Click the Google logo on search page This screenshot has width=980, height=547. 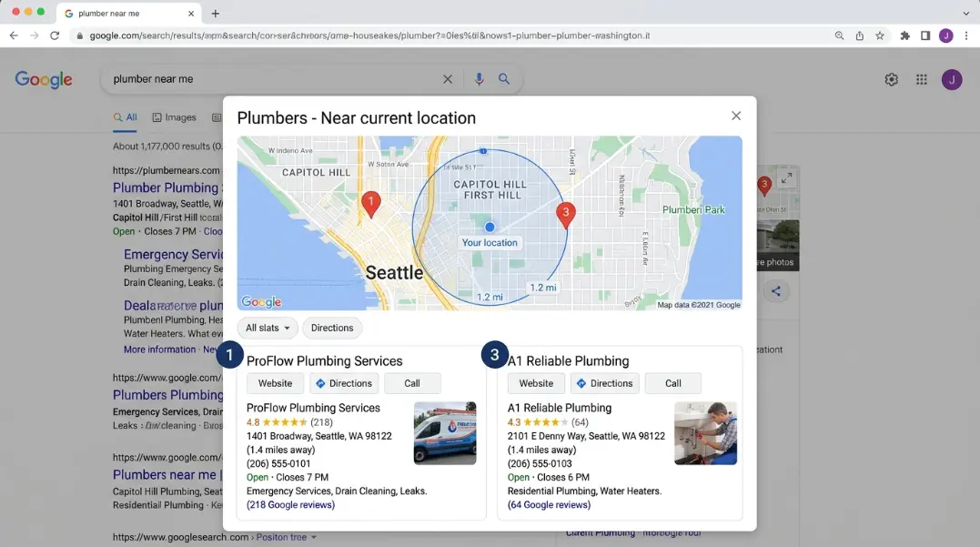[44, 79]
